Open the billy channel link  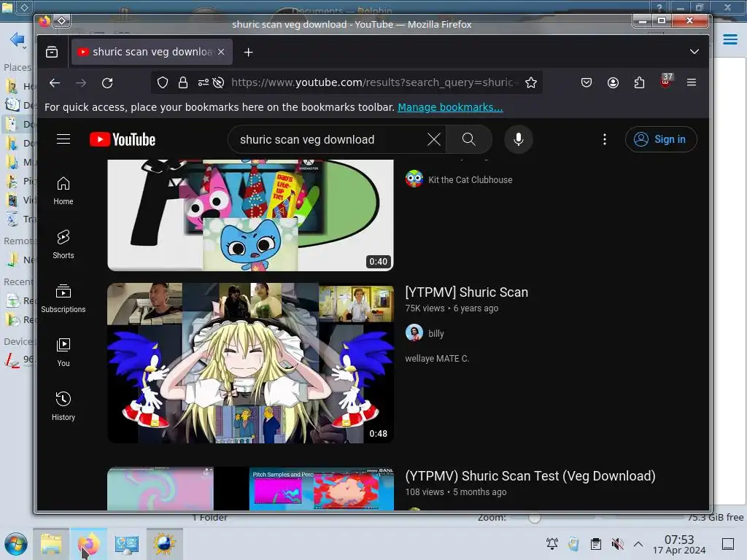[436, 333]
